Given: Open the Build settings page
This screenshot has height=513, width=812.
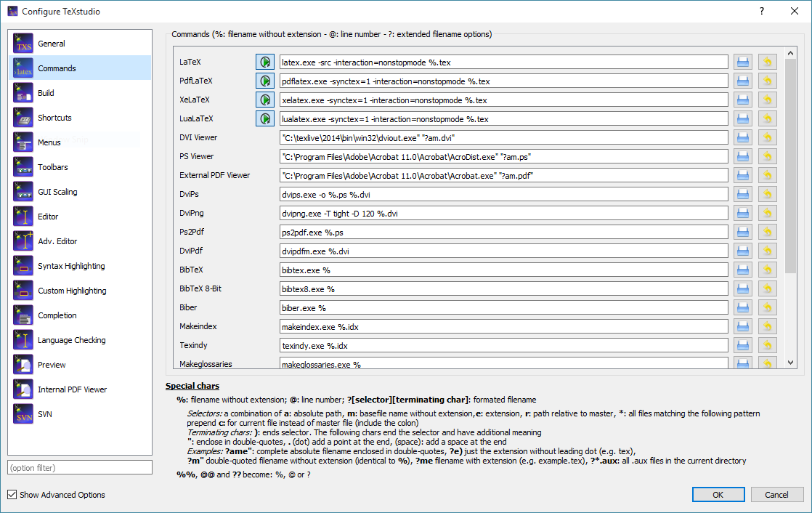Looking at the screenshot, I should 46,93.
